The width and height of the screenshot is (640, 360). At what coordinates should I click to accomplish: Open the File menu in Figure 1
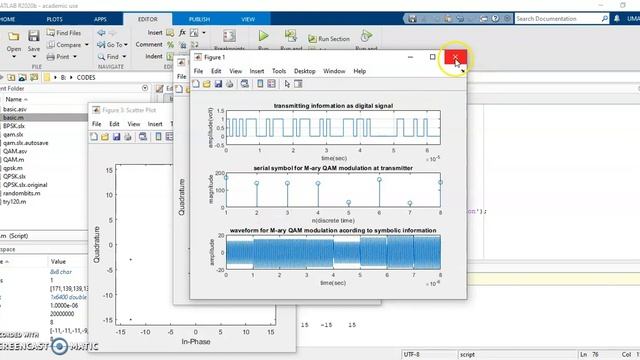click(x=198, y=71)
